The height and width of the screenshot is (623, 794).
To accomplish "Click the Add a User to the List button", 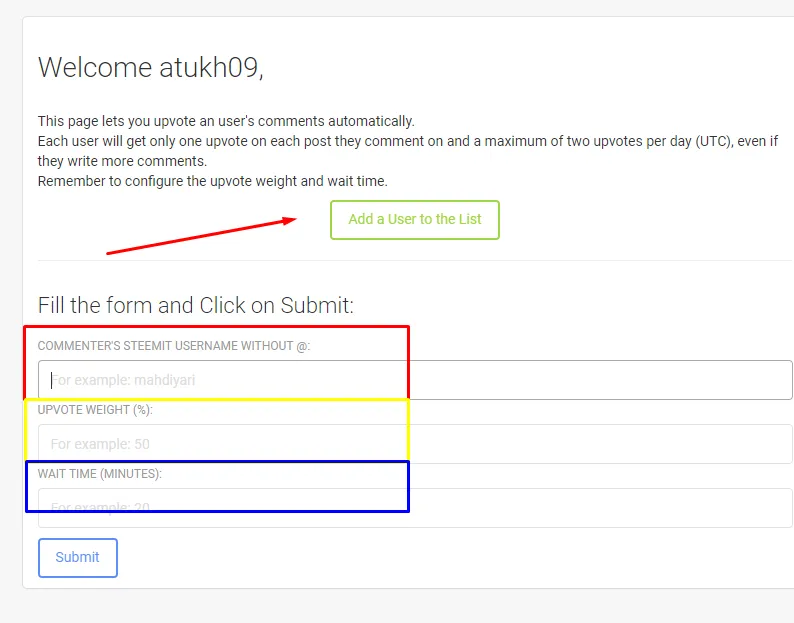I will point(415,220).
